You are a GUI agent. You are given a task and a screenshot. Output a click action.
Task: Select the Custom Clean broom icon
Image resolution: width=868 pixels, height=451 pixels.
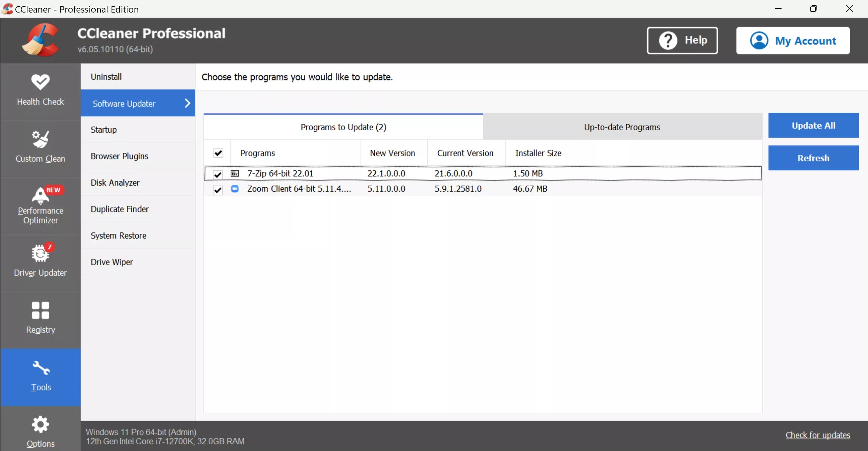coord(40,139)
